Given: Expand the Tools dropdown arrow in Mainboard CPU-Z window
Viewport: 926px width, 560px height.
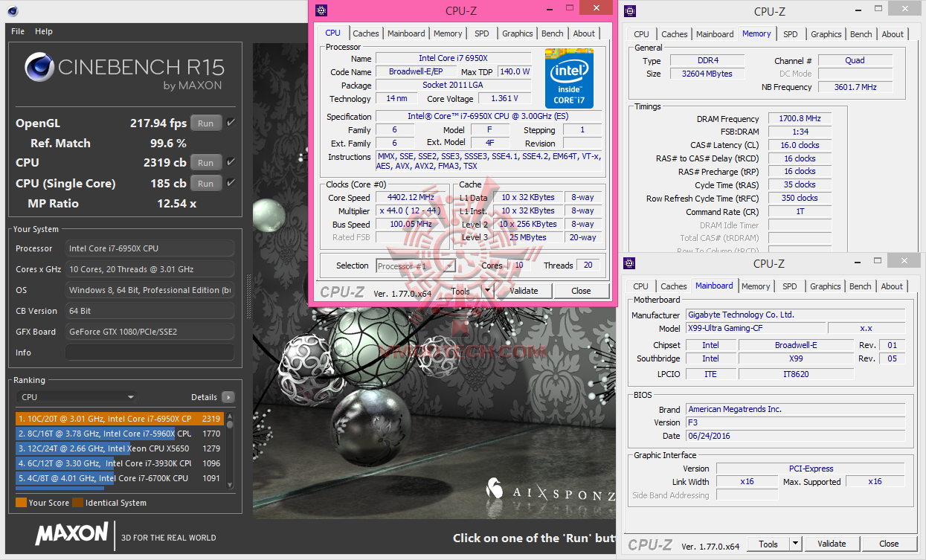Looking at the screenshot, I should point(795,544).
